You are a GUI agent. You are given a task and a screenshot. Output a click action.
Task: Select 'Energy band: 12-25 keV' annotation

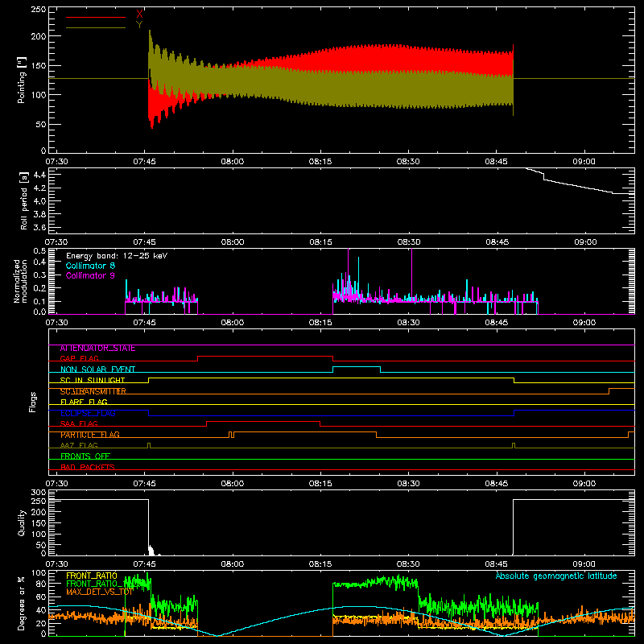pyautogui.click(x=117, y=256)
